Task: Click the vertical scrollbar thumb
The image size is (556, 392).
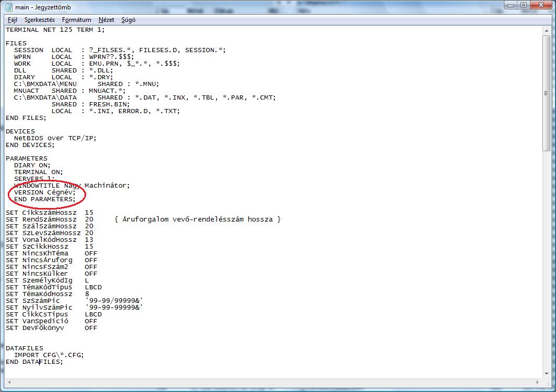Action: click(x=547, y=93)
